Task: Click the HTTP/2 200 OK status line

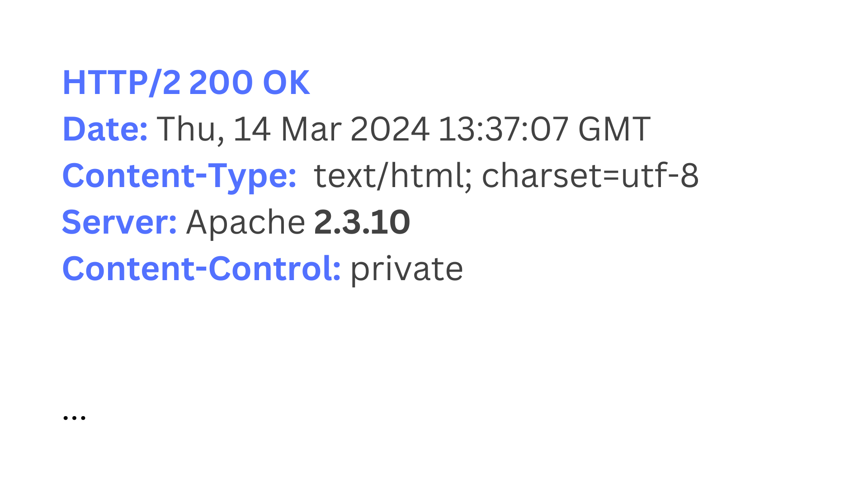Action: (186, 83)
